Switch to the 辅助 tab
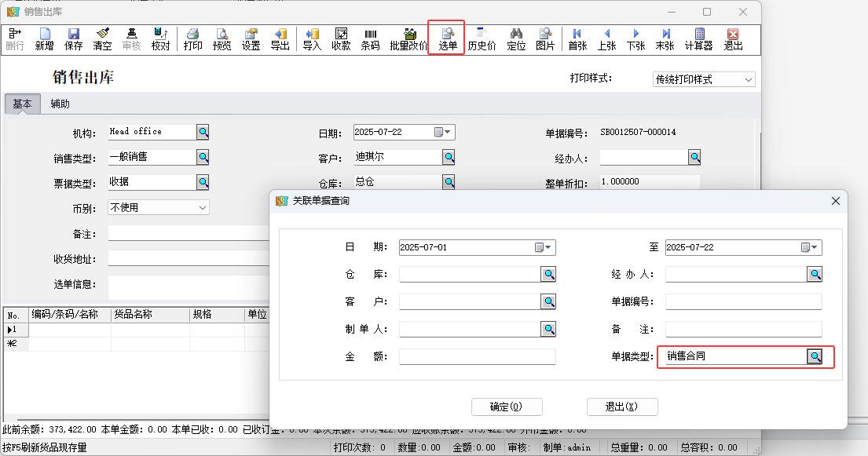 60,104
